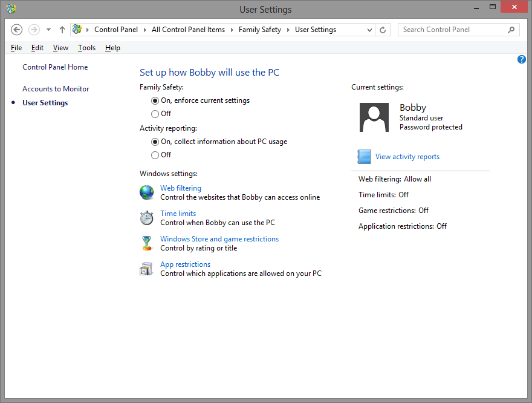532x403 pixels.
Task: Expand the chevron after Family Safety breadcrumb
Action: [x=288, y=30]
